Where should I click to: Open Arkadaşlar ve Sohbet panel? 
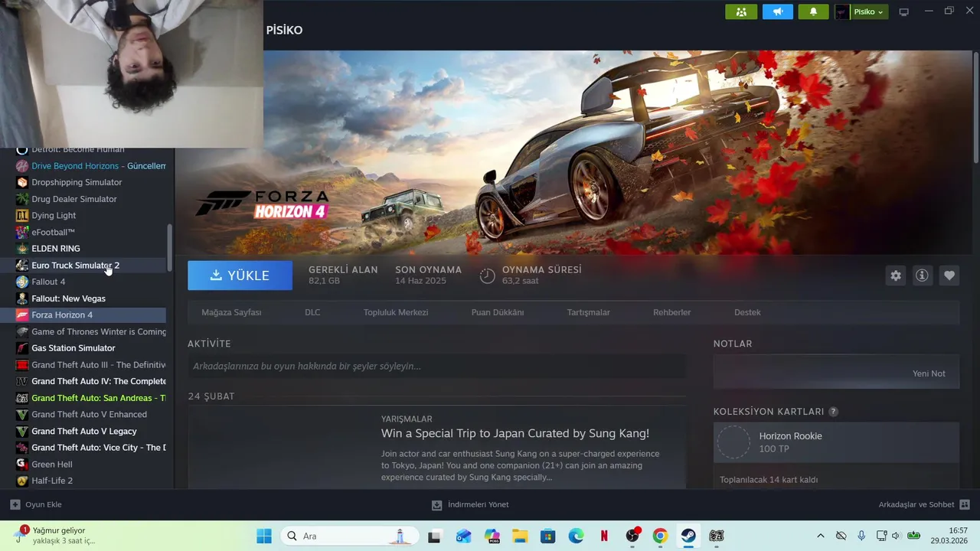point(924,504)
